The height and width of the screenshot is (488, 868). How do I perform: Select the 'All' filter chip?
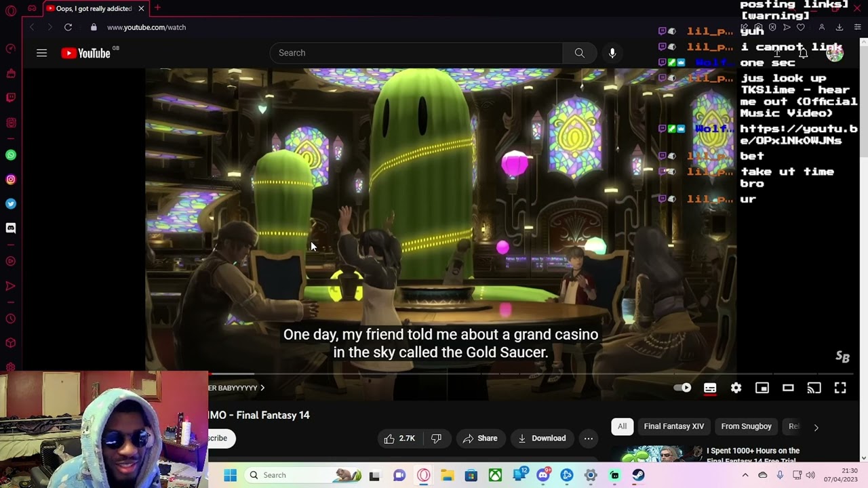tap(622, 426)
